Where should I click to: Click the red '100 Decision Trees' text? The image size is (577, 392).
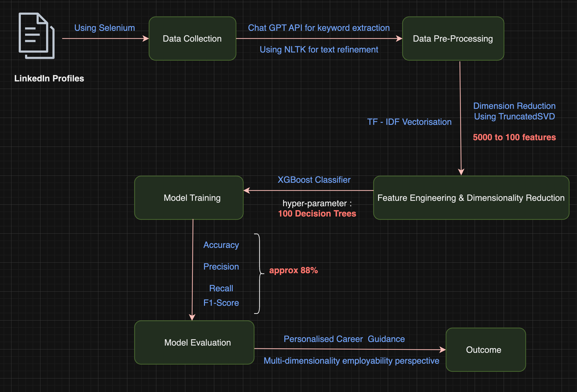tap(317, 213)
